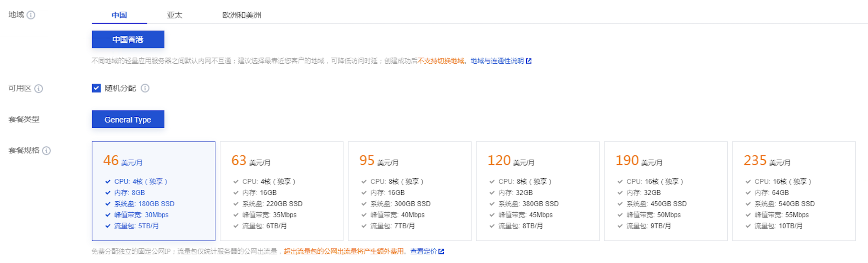
Task: Uncheck the 随机分配 checkbox
Action: (96, 88)
